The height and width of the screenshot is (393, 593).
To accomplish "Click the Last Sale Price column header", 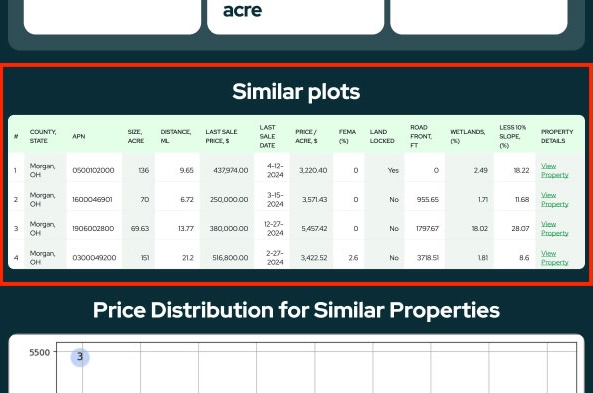I will coord(221,136).
